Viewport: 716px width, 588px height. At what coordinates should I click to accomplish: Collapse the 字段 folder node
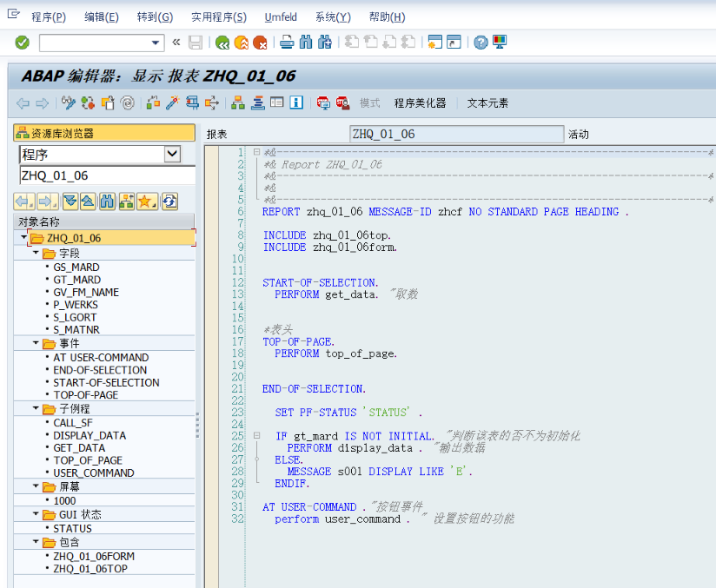click(x=36, y=252)
